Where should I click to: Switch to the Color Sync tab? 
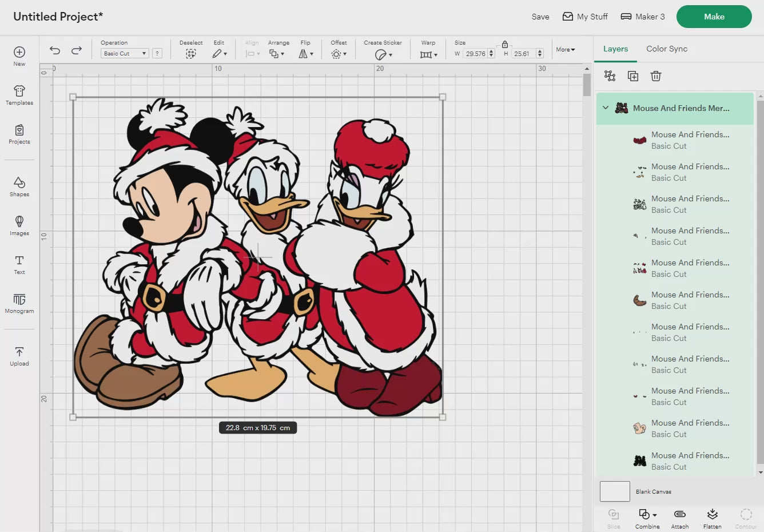667,49
